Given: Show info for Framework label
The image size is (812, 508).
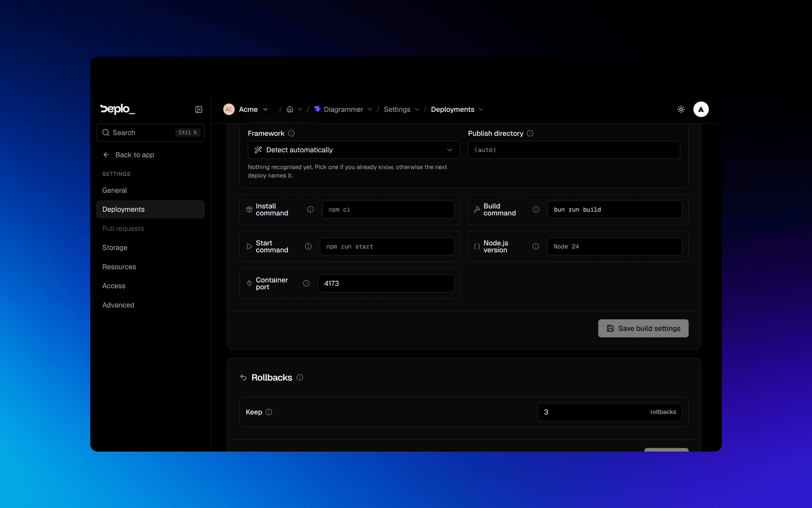Looking at the screenshot, I should tap(291, 134).
